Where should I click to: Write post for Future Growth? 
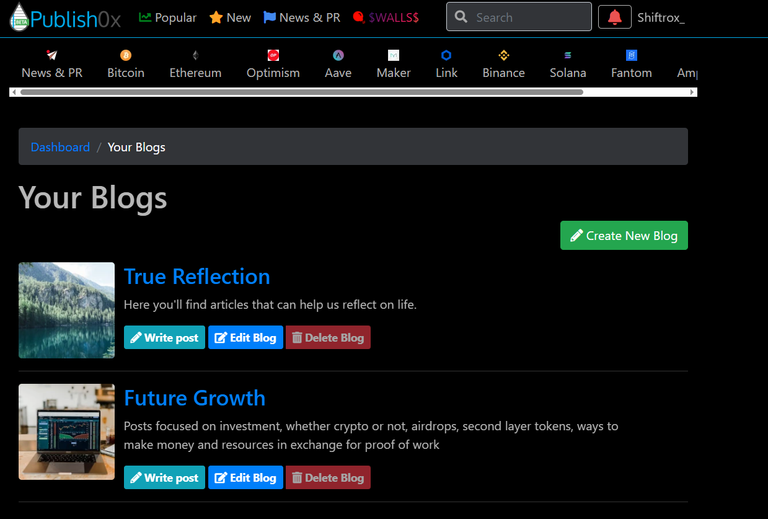(164, 477)
